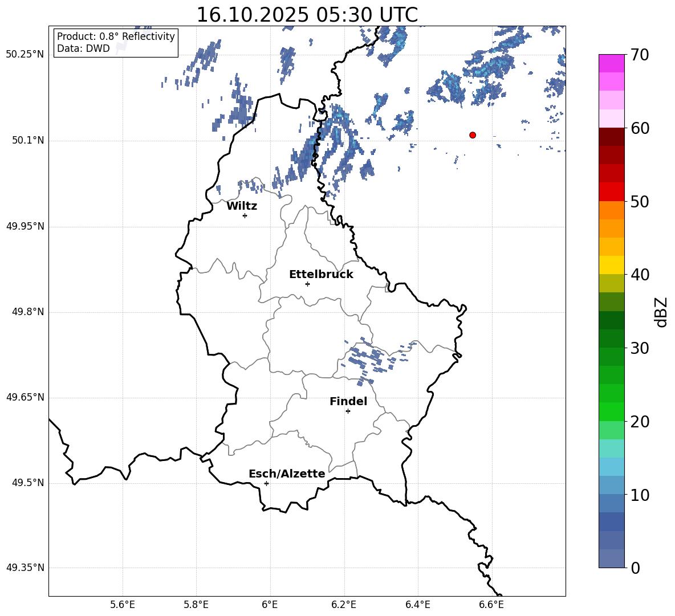The height and width of the screenshot is (616, 675).
Task: Click the 49.95°N latitude label
Action: coord(25,226)
